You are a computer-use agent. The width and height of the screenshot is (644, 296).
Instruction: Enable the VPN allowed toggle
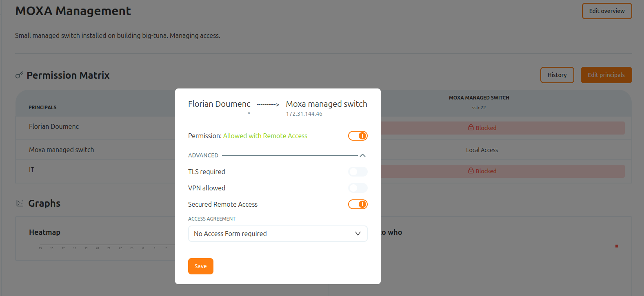click(x=358, y=188)
